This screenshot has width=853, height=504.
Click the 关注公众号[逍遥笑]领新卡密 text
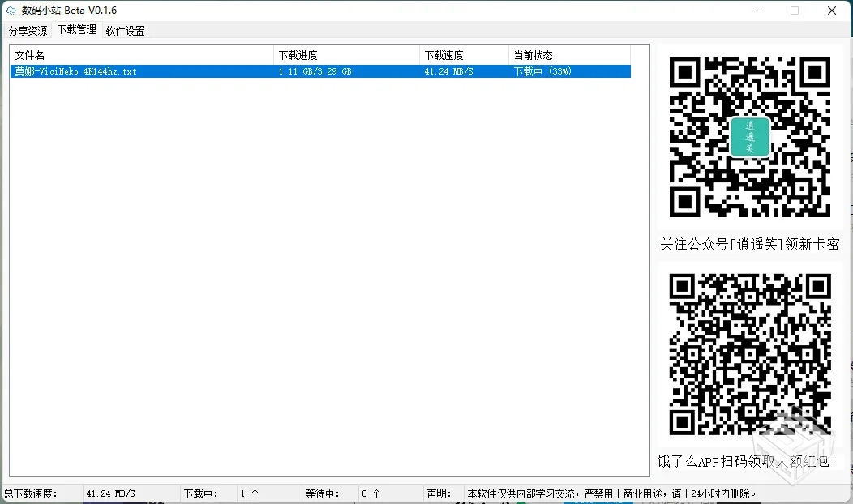pos(750,244)
